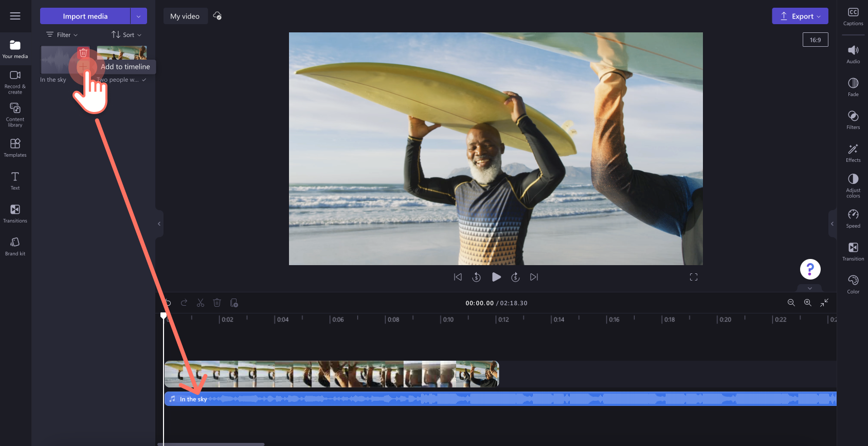Skip forward five seconds
Screen dimensions: 868x446
click(x=515, y=277)
